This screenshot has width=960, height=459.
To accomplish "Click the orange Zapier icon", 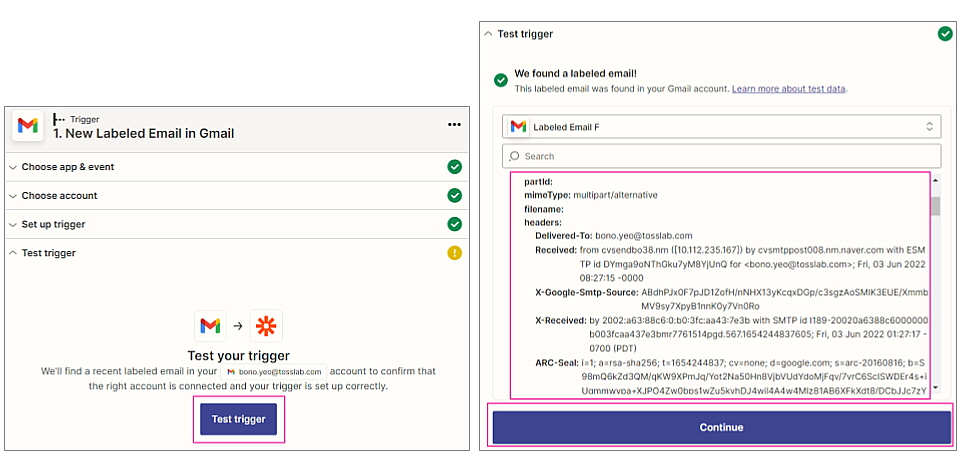I will (x=266, y=326).
